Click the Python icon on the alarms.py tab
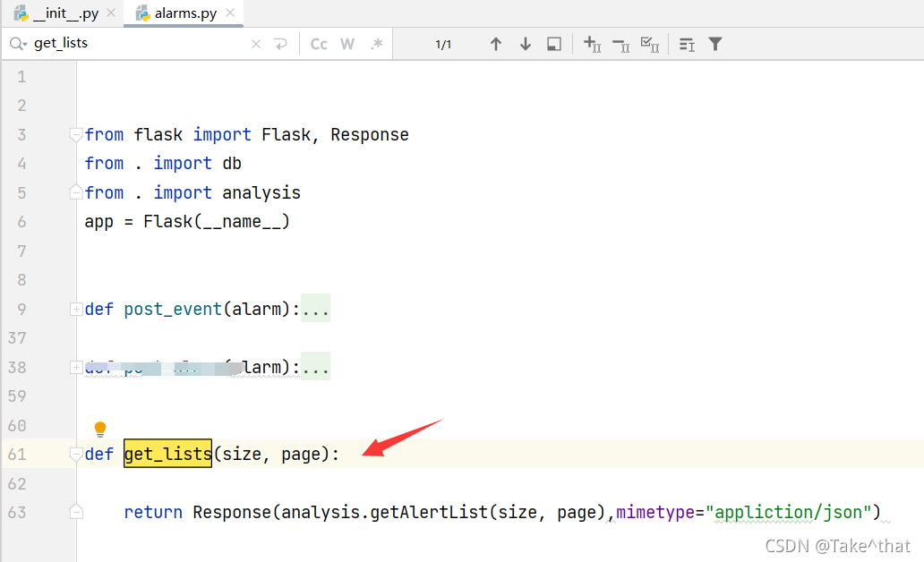The image size is (924, 562). [141, 13]
